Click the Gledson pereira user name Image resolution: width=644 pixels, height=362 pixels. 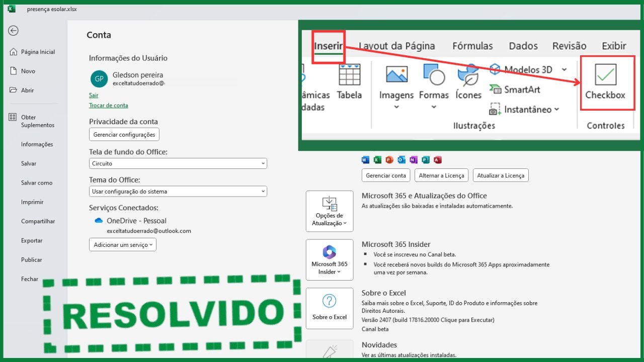(137, 75)
